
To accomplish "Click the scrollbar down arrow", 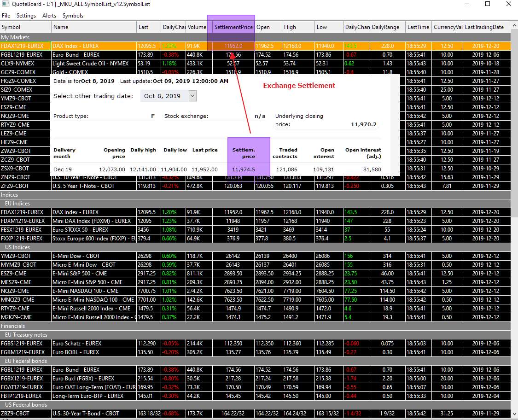I will (x=514, y=414).
